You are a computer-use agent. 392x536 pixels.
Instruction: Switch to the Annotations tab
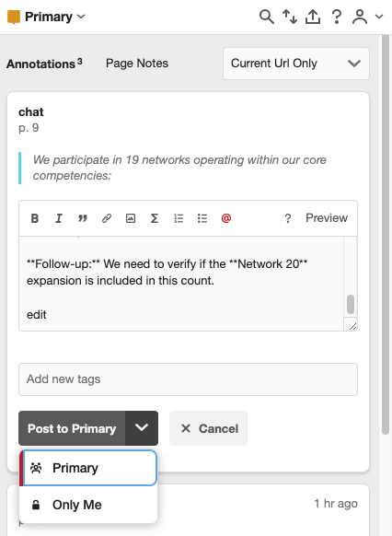point(44,64)
